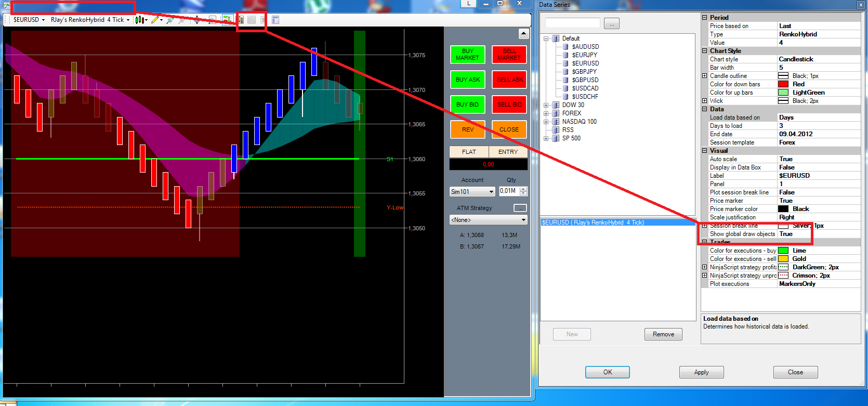Open the RJay's RenkoHybrid interval dropdown
The height and width of the screenshot is (406, 868).
90,20
